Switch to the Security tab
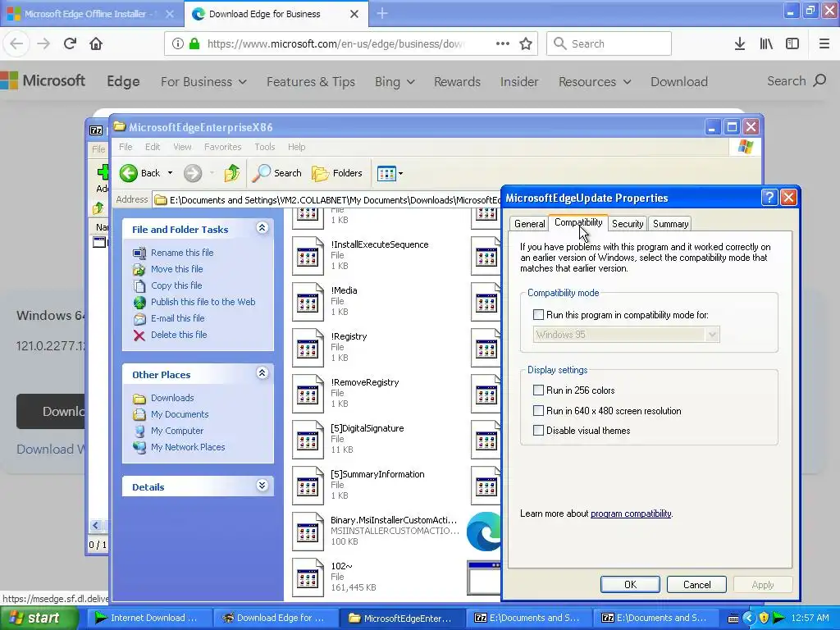Viewport: 840px width, 630px height. click(x=628, y=224)
